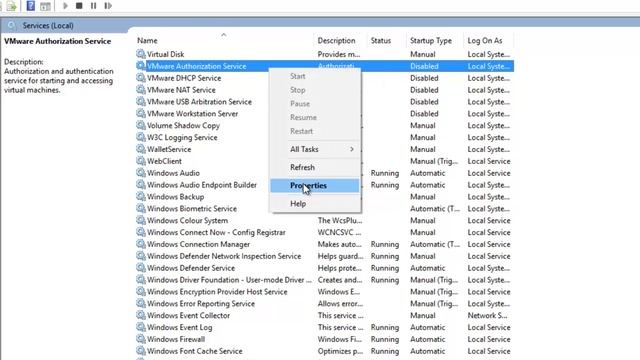Click the VMware Authorization Service heading in left pane
Screen dimensions: 640x360
click(58, 41)
